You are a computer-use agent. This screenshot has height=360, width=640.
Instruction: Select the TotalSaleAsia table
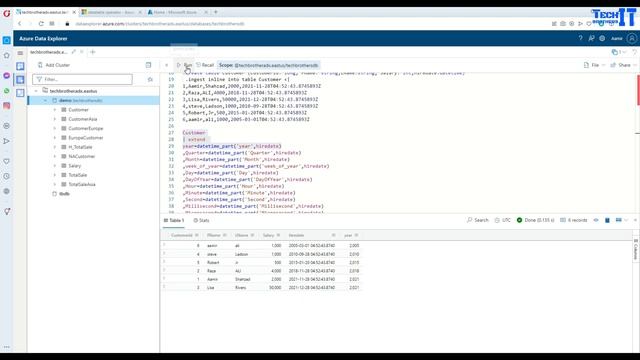(x=82, y=184)
